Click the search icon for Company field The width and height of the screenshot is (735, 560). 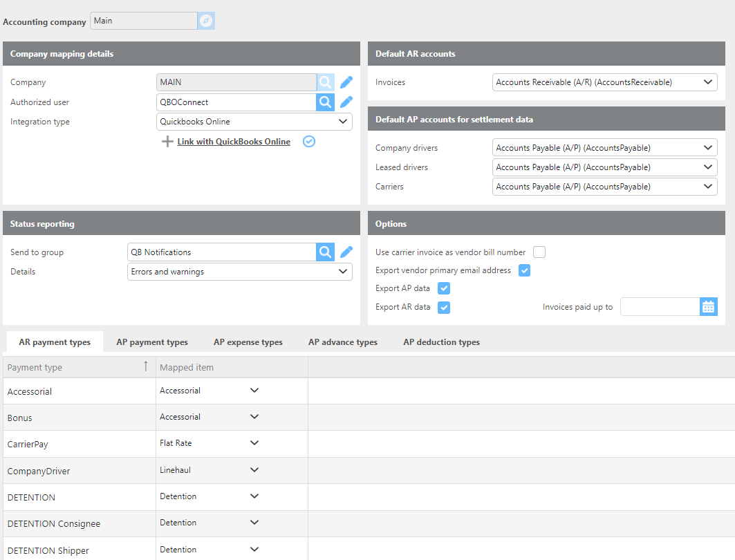coord(325,82)
